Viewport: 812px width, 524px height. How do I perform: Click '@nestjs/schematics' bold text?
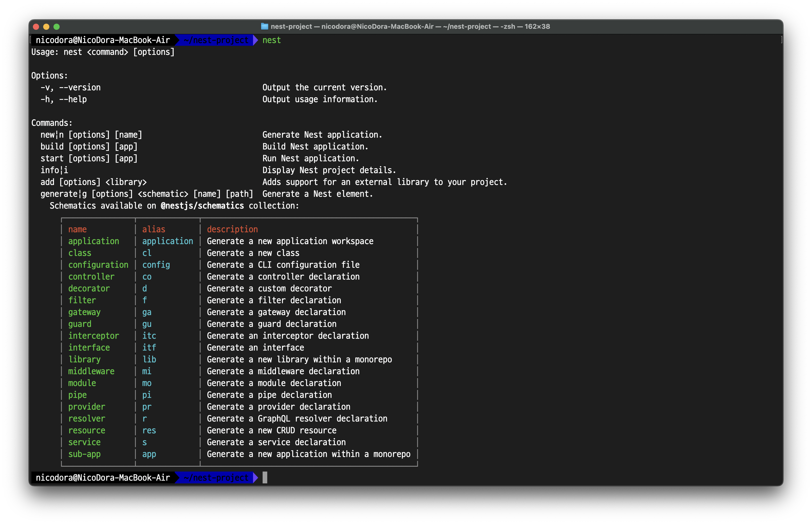click(x=202, y=206)
